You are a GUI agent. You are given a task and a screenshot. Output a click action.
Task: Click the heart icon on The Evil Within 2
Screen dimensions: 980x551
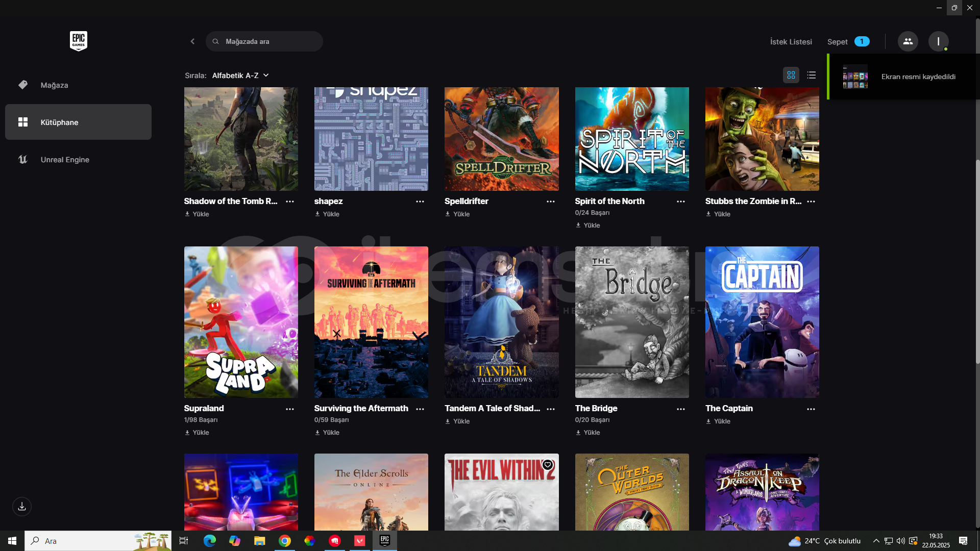548,465
